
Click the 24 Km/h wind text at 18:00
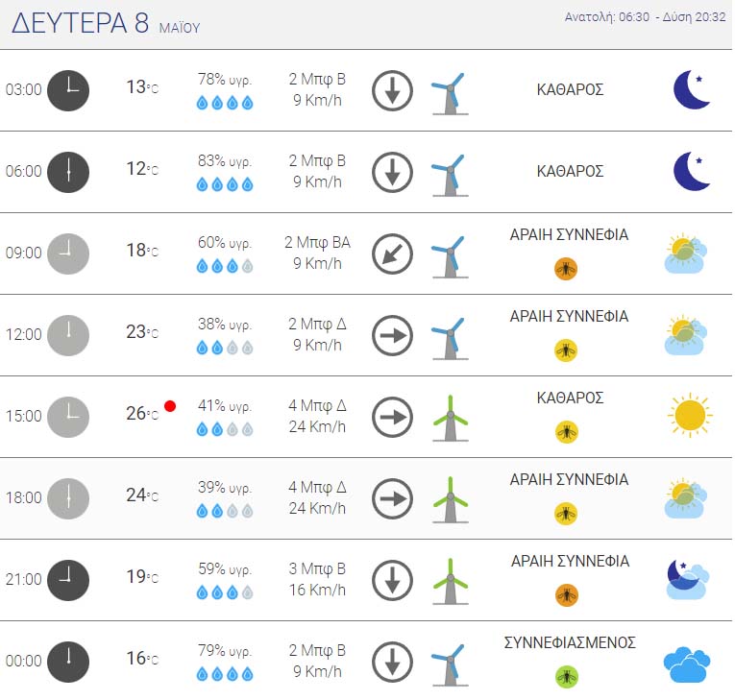point(317,508)
